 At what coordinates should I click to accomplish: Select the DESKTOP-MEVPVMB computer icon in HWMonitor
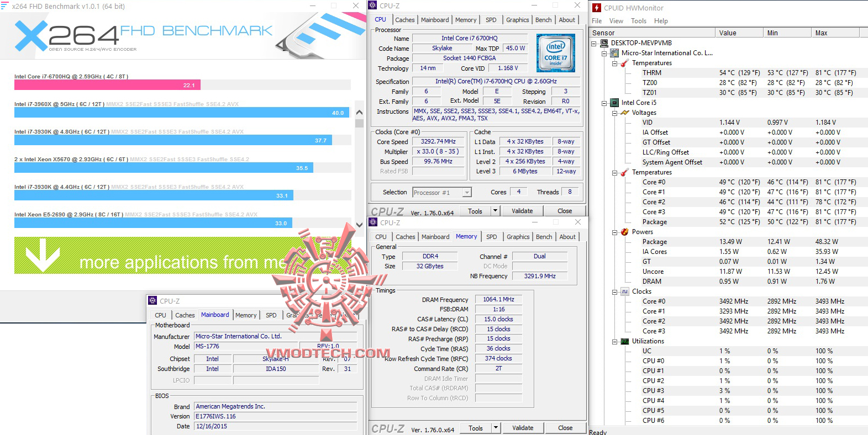[604, 43]
